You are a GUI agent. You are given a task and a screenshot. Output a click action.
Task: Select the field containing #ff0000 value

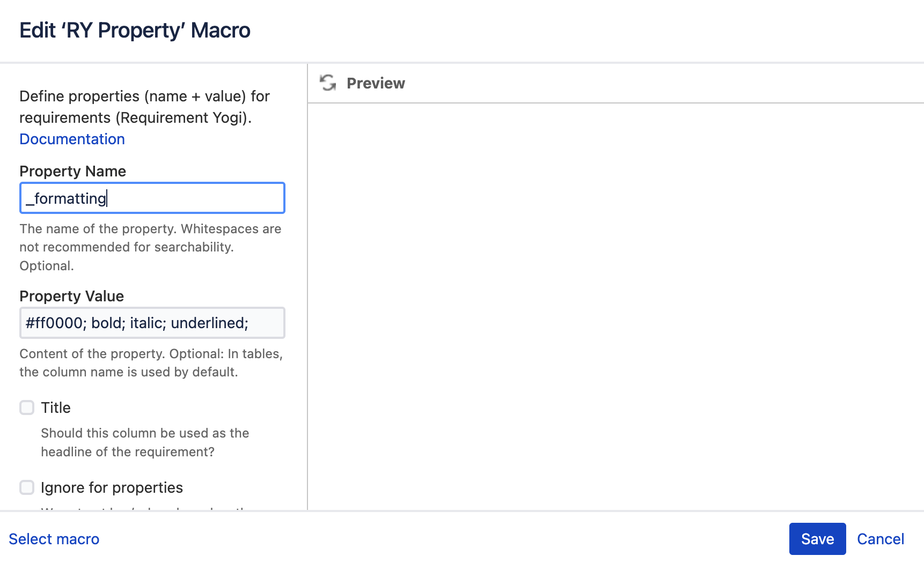(152, 323)
